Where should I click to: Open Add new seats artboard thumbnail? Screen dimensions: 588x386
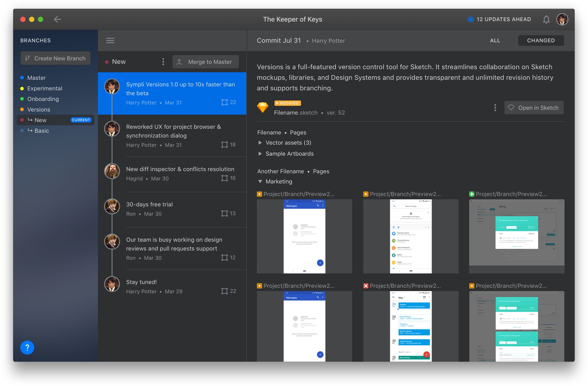[517, 326]
